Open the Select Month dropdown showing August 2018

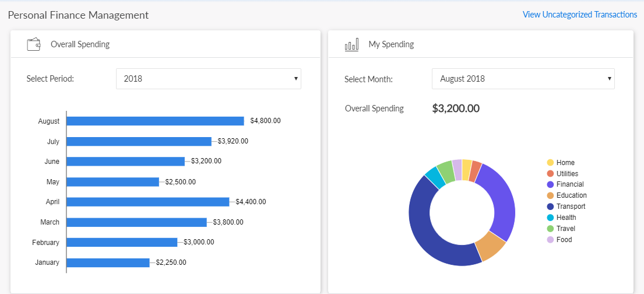click(x=523, y=79)
